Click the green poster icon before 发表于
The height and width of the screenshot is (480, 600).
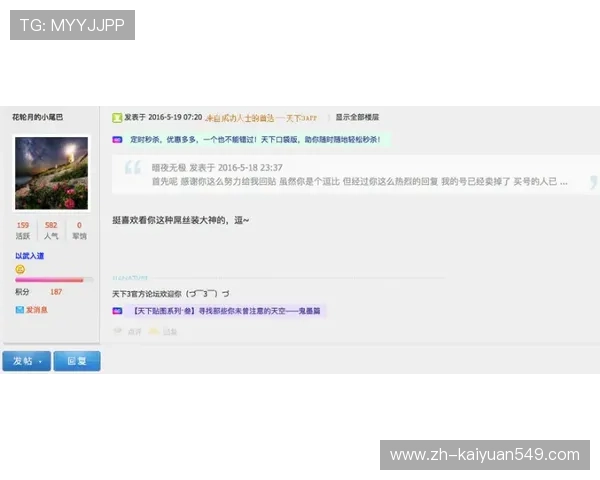click(x=117, y=118)
